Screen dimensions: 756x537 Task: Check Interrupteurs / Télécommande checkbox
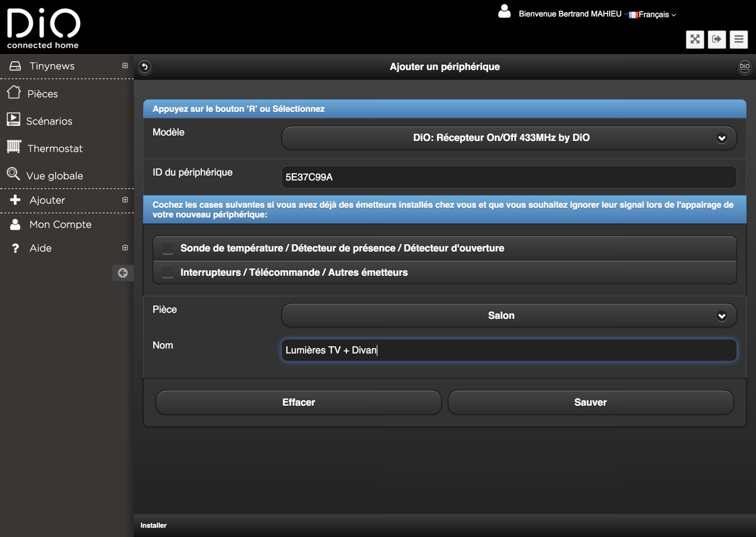[168, 273]
